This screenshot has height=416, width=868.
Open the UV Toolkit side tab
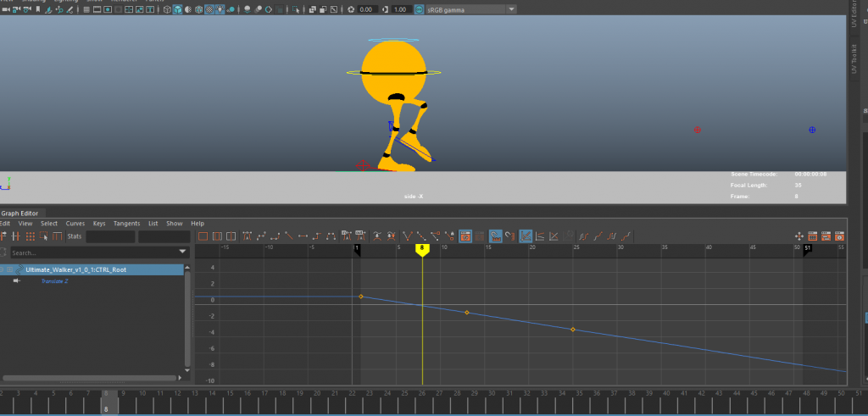pyautogui.click(x=854, y=60)
